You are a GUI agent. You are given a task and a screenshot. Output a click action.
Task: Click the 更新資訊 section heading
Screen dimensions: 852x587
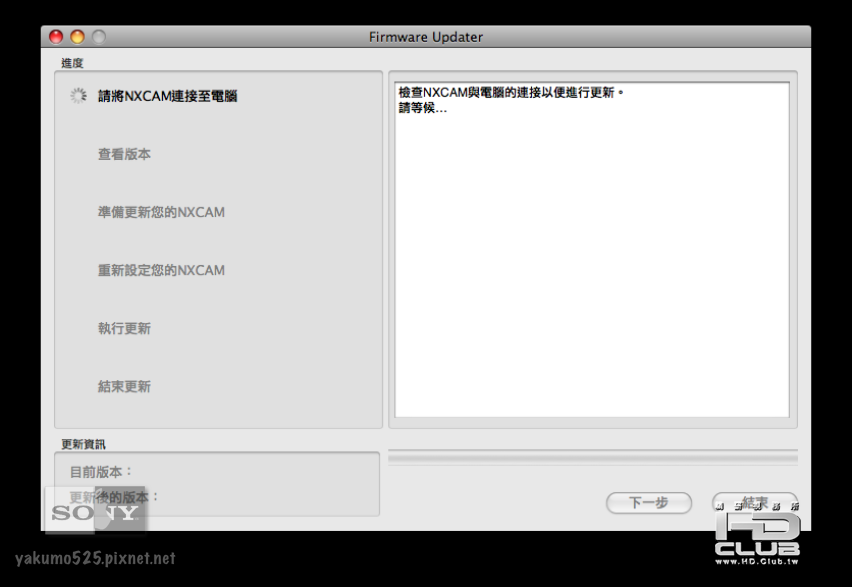coord(83,444)
